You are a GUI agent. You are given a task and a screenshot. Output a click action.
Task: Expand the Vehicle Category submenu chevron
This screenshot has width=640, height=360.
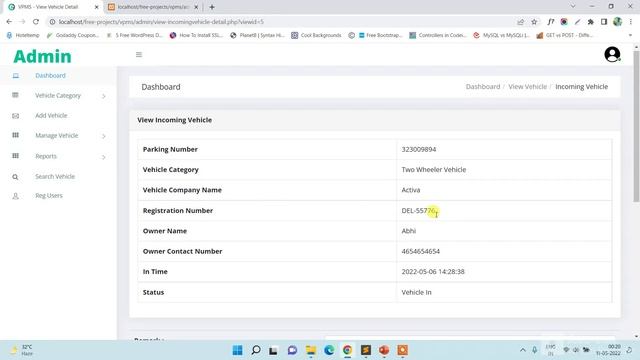[x=104, y=96]
